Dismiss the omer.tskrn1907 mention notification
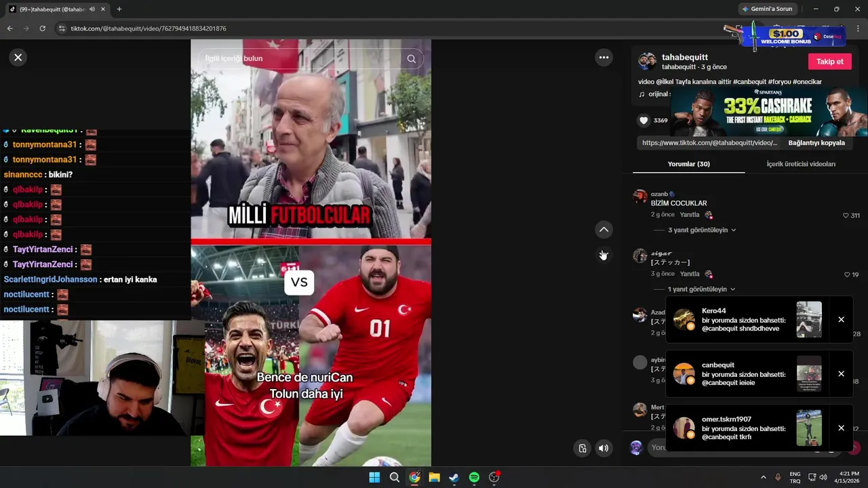Image resolution: width=868 pixels, height=488 pixels. [841, 428]
